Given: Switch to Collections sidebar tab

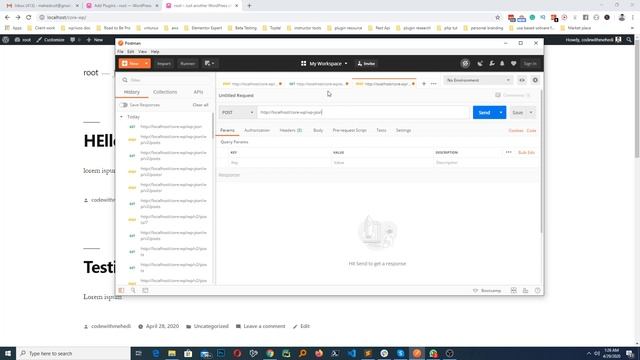Looking at the screenshot, I should tap(165, 92).
